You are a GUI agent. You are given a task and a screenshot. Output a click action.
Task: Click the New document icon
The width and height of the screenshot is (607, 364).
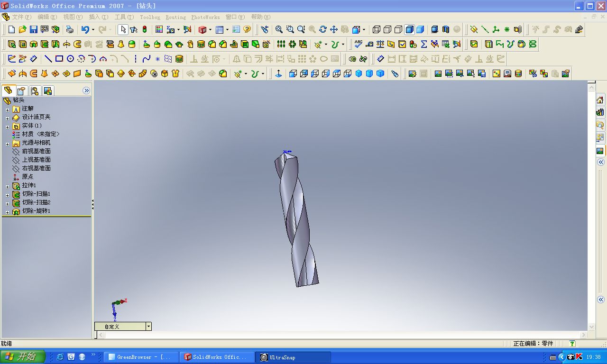12,29
